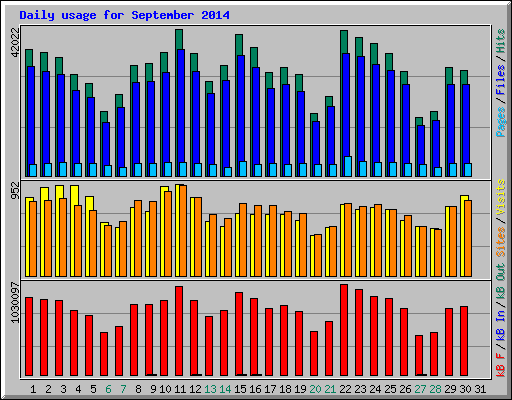This screenshot has height=400, width=512.
Task: Click green weekend day label 28
Action: pos(435,389)
